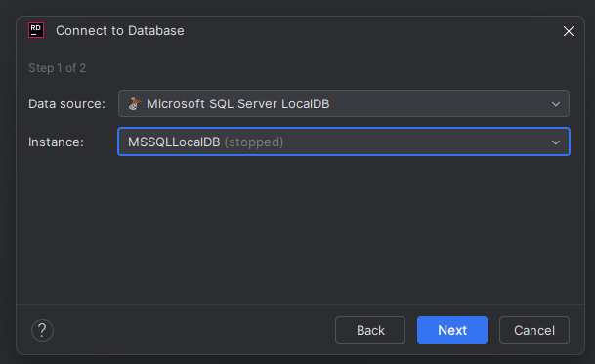The height and width of the screenshot is (364, 595).
Task: Open the Data source dropdown
Action: point(344,103)
